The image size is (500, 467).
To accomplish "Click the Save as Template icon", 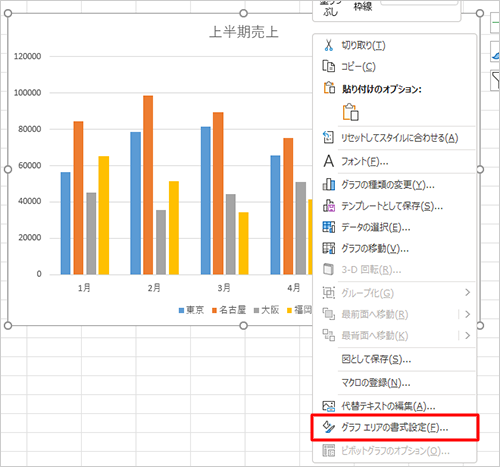I will (x=329, y=206).
